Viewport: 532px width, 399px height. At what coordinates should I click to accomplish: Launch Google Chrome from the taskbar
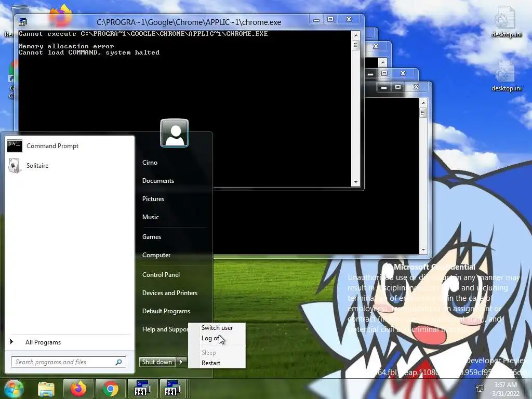click(x=110, y=389)
